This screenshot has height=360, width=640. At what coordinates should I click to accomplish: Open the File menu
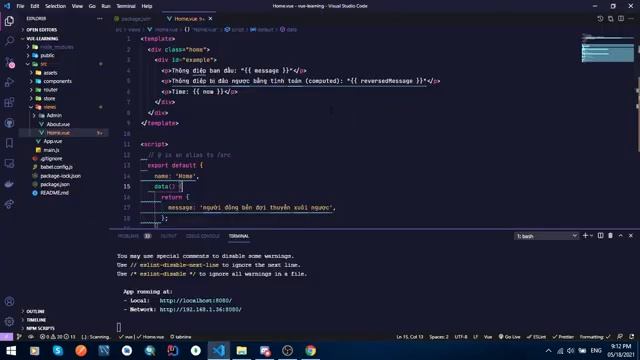20,6
